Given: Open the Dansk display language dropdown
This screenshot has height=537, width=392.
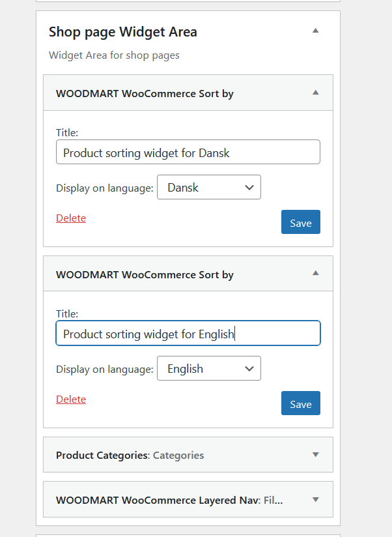Looking at the screenshot, I should (209, 187).
